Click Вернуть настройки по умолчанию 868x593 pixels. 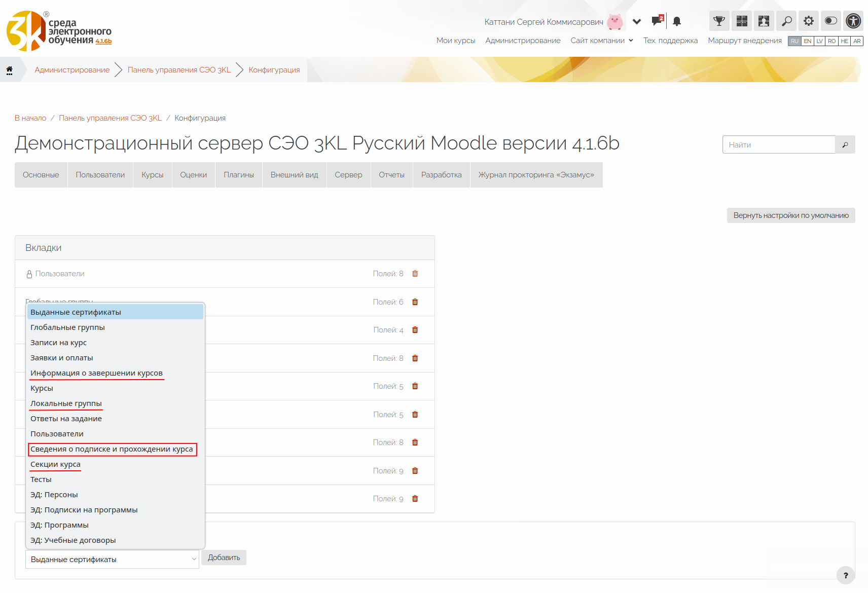790,215
